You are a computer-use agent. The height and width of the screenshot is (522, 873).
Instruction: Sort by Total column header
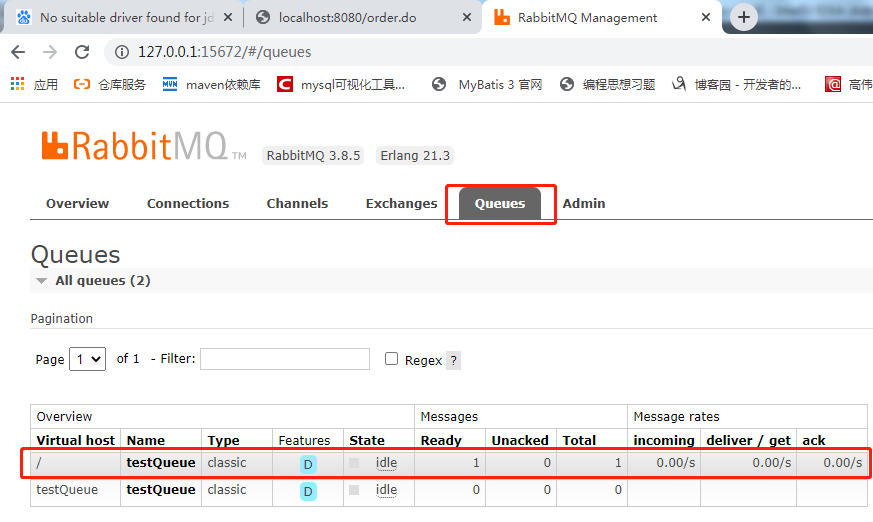(579, 441)
